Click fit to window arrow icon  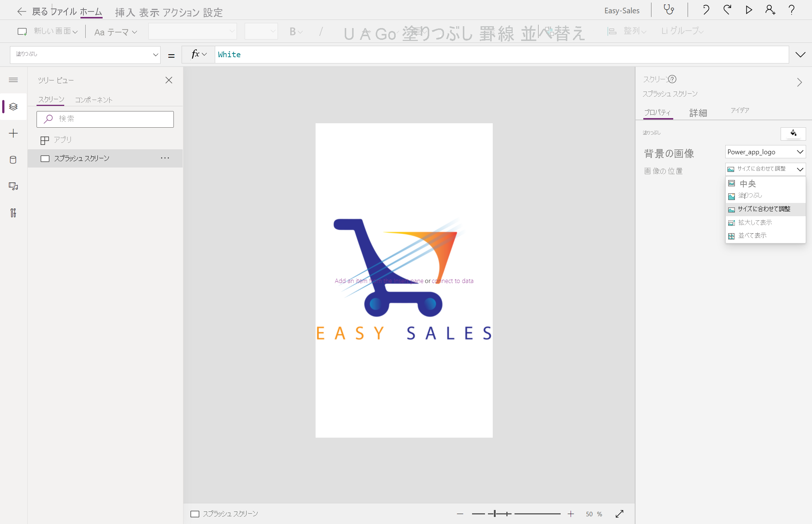click(620, 514)
